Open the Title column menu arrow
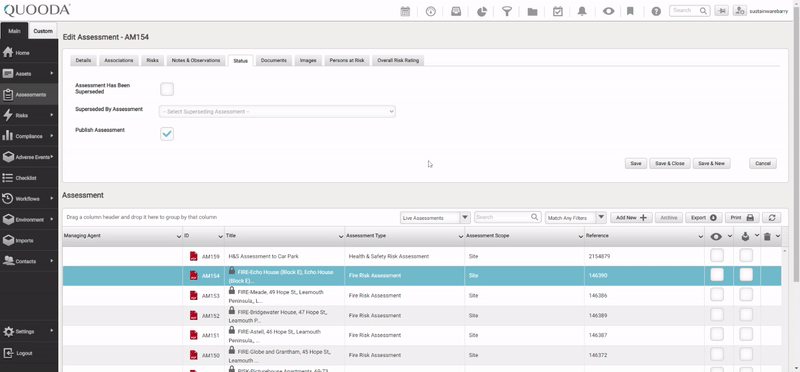 pos(341,237)
